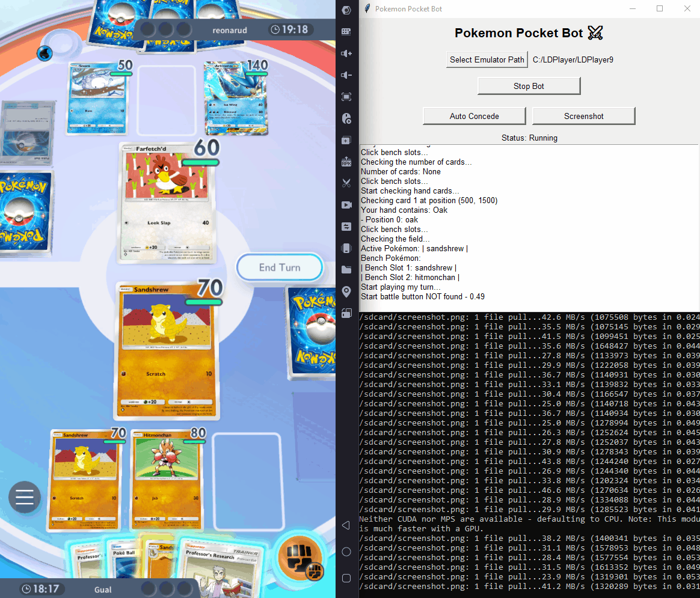
Task: Tap the Android home circle button
Action: coord(346,552)
